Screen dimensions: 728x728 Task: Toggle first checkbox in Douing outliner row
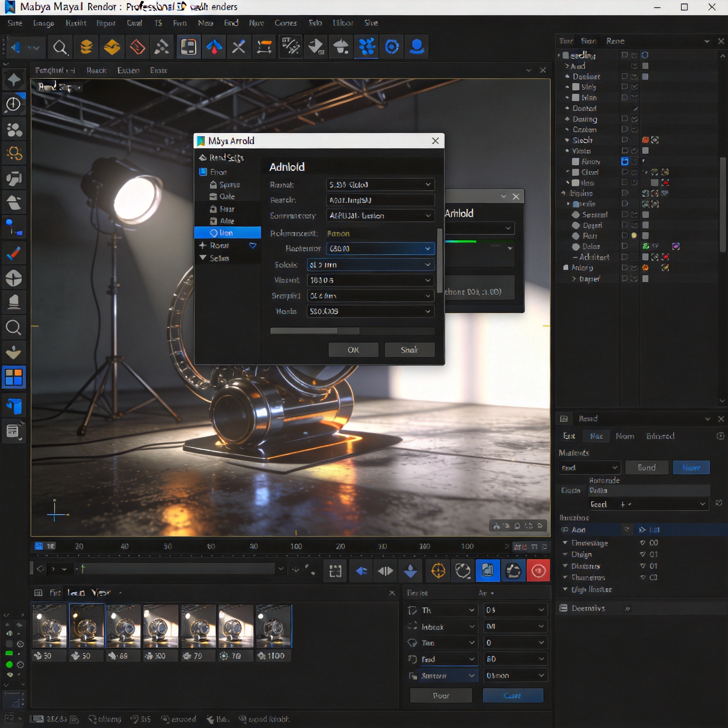tap(624, 119)
